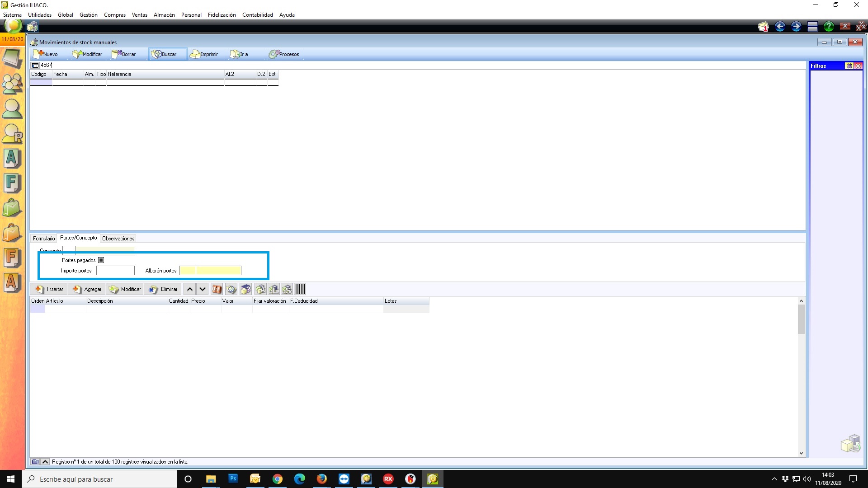Click the tile windows icon
868x488 pixels.
click(812, 27)
